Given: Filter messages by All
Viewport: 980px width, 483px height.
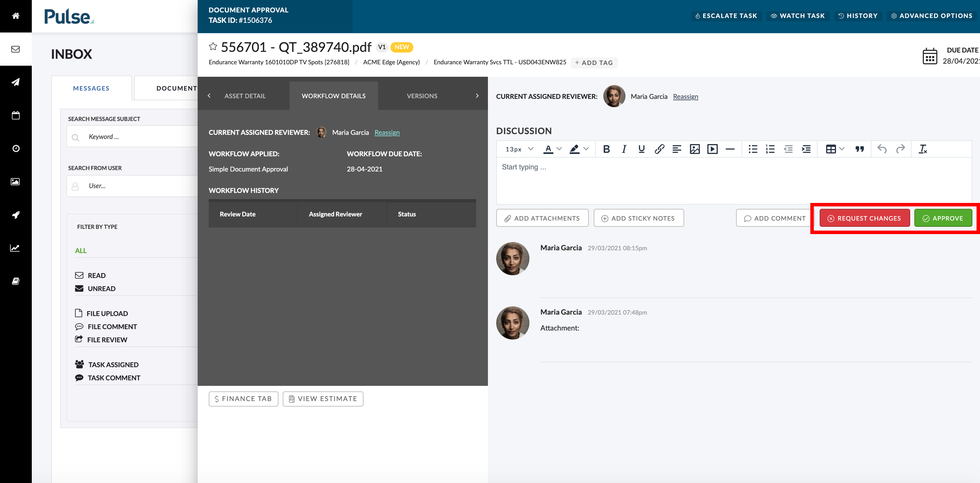Looking at the screenshot, I should coord(81,251).
